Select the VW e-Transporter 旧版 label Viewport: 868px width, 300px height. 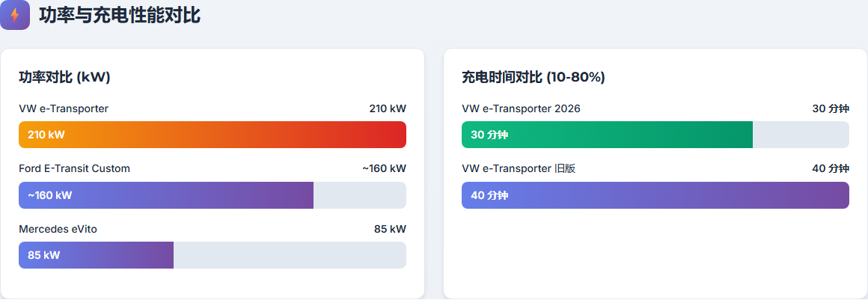point(519,168)
